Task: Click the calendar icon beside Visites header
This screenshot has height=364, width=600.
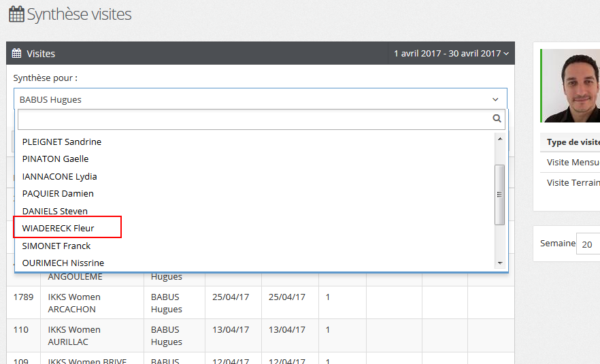Action: [x=17, y=53]
